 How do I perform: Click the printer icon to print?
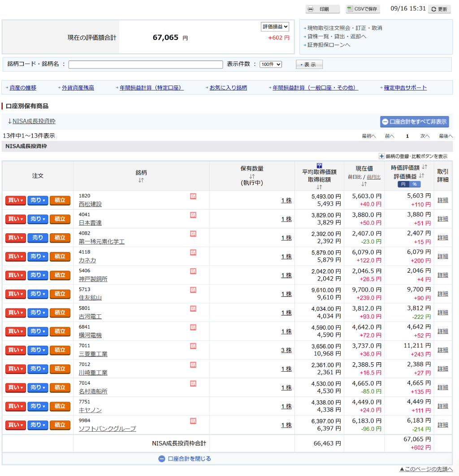(x=310, y=9)
